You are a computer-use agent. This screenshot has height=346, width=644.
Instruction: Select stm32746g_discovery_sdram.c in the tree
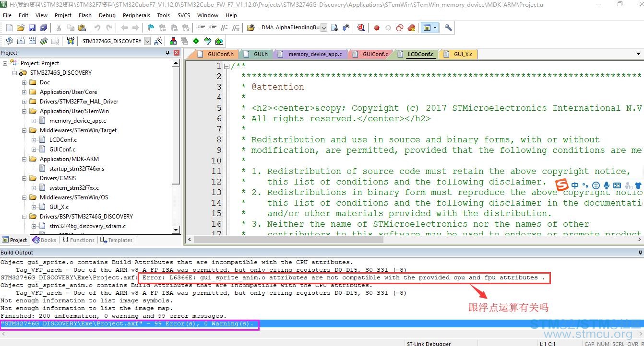pyautogui.click(x=87, y=226)
